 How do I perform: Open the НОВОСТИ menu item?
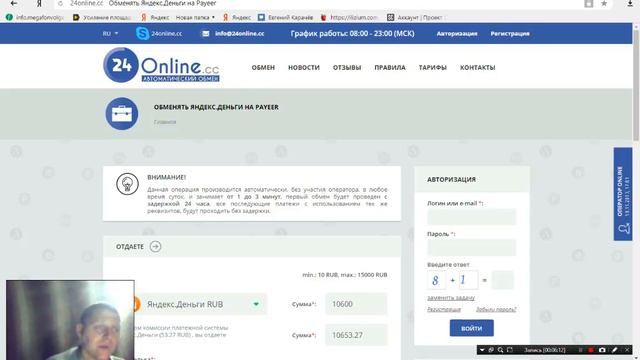coord(304,67)
